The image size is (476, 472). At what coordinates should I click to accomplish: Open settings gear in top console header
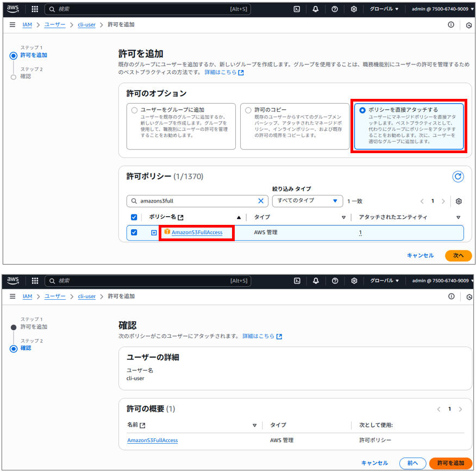pos(354,9)
